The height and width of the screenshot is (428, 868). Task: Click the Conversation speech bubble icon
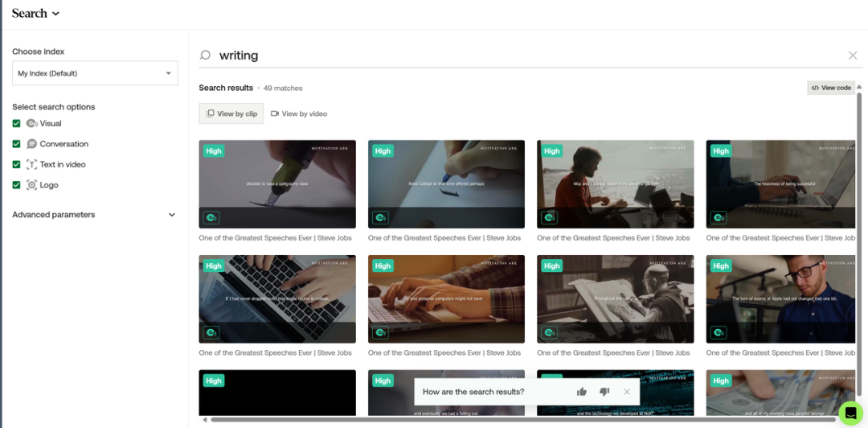click(x=31, y=144)
